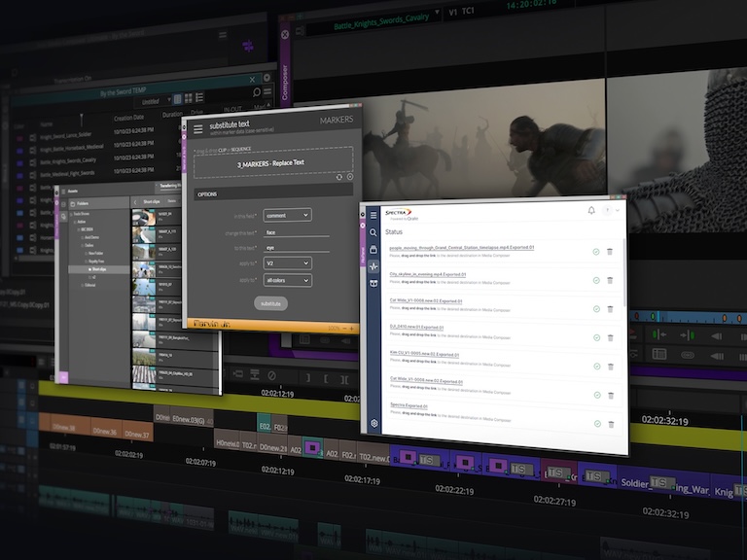Viewport: 747px width, 560px height.
Task: Zoom out with minus in Marvin Jr. footer
Action: (x=345, y=329)
